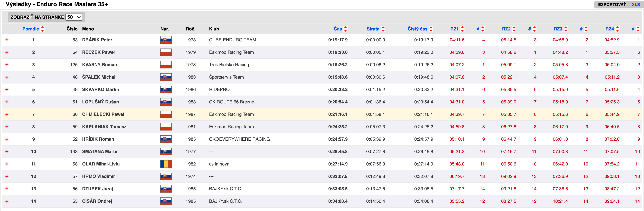Select RZ2 time 04:58.2
Viewport: 644px width, 211px height.
508,52
